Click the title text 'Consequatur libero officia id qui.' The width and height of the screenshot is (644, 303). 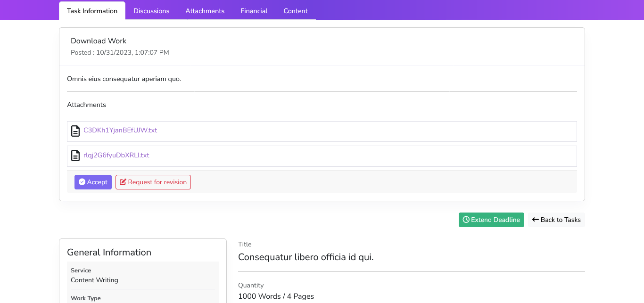(305, 257)
